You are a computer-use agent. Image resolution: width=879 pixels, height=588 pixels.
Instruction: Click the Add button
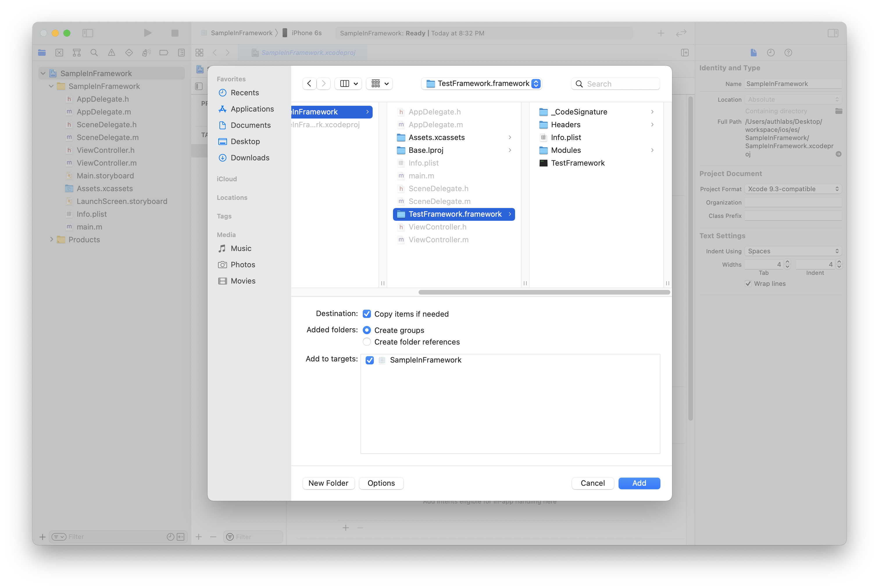[639, 483]
